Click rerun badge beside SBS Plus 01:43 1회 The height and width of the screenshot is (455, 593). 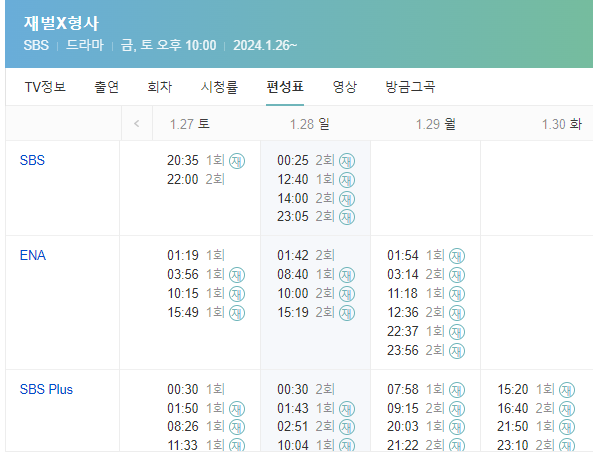[x=346, y=408]
